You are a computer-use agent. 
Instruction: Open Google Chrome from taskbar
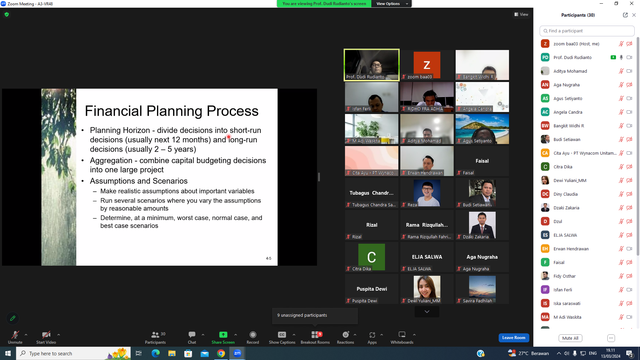[221, 353]
